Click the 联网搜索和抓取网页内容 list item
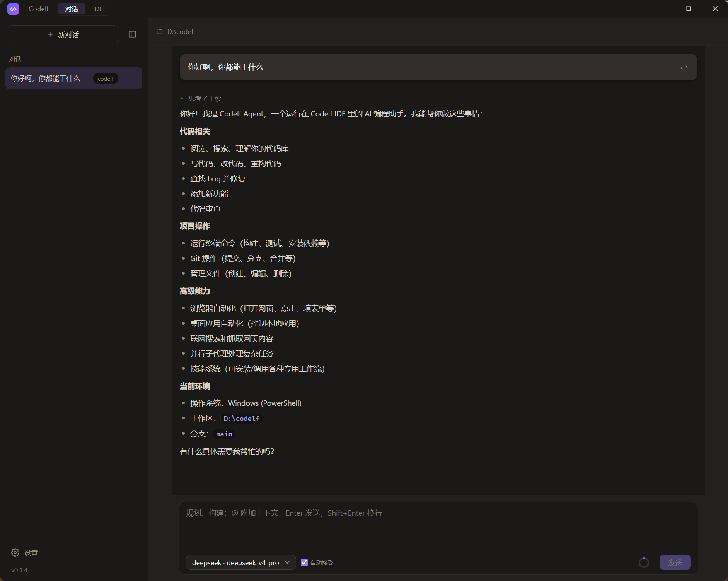The image size is (728, 581). [x=232, y=338]
